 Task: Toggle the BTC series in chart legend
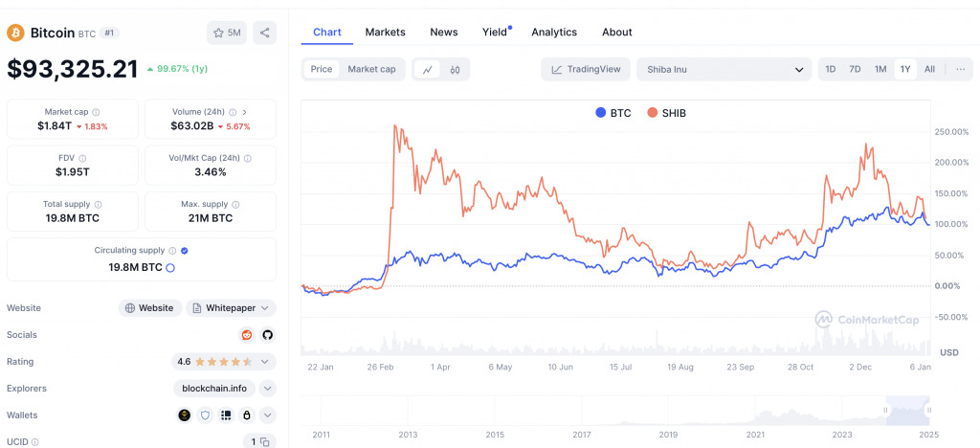[x=613, y=113]
